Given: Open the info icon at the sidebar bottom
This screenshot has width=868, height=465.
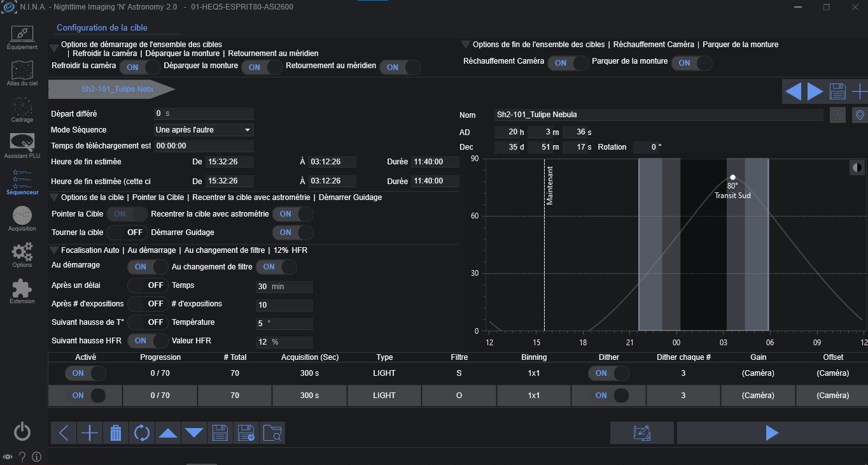Looking at the screenshot, I should [36, 457].
